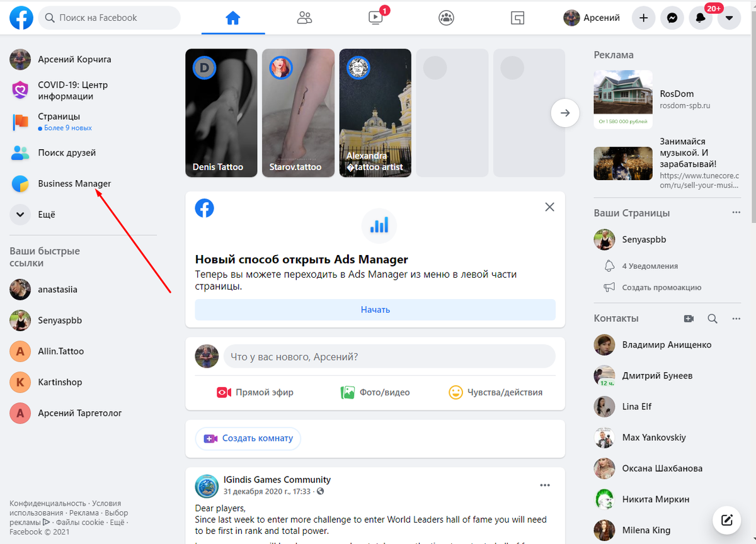Click the stories next arrow
This screenshot has width=756, height=544.
point(565,113)
